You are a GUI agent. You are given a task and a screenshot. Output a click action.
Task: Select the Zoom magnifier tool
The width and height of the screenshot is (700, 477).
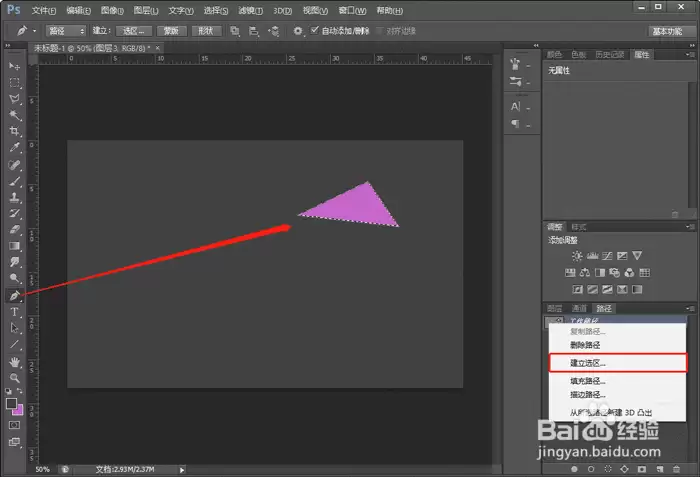pyautogui.click(x=14, y=378)
